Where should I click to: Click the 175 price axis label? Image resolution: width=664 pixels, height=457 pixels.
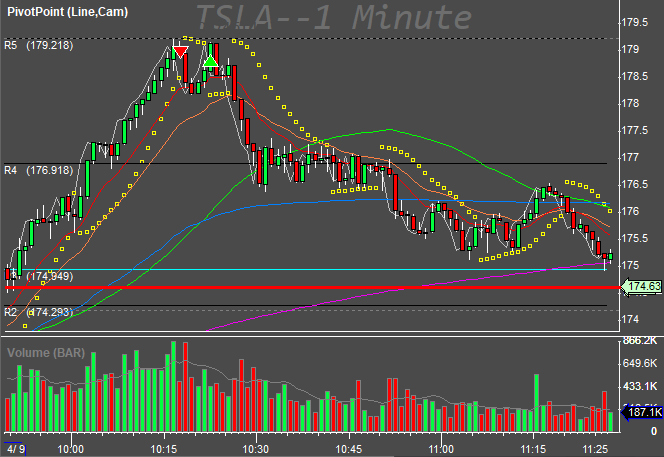[x=630, y=266]
